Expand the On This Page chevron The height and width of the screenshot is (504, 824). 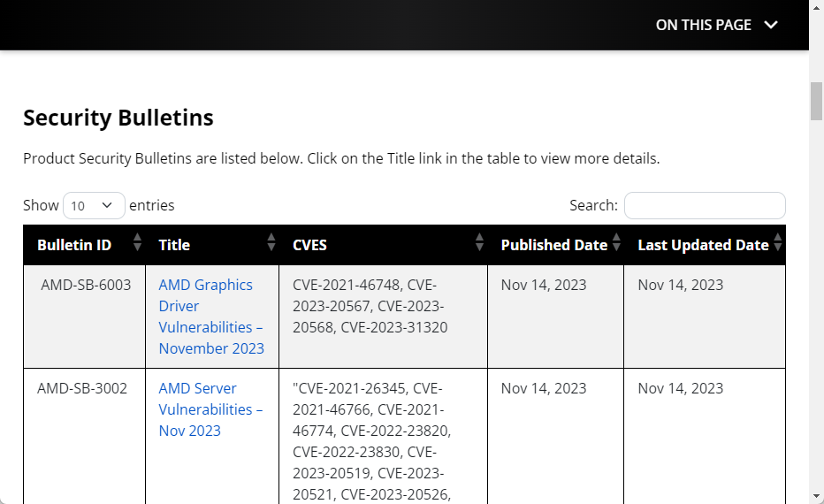pos(771,25)
